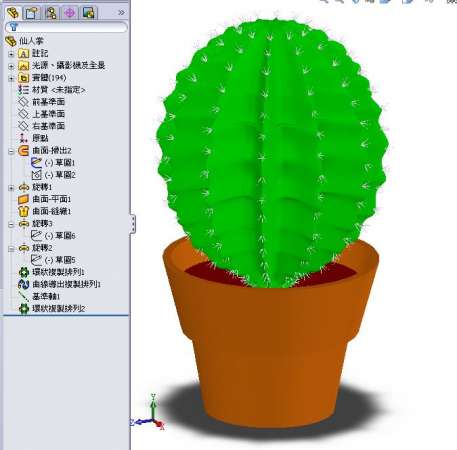Expand the 旋轉1 revolve feature
The height and width of the screenshot is (450, 457).
[x=11, y=188]
